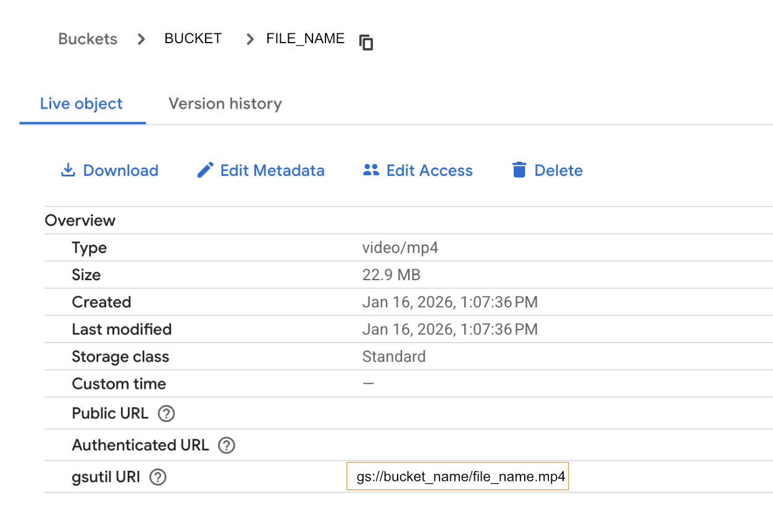Click the Download icon for the object
773x532 pixels.
point(67,170)
